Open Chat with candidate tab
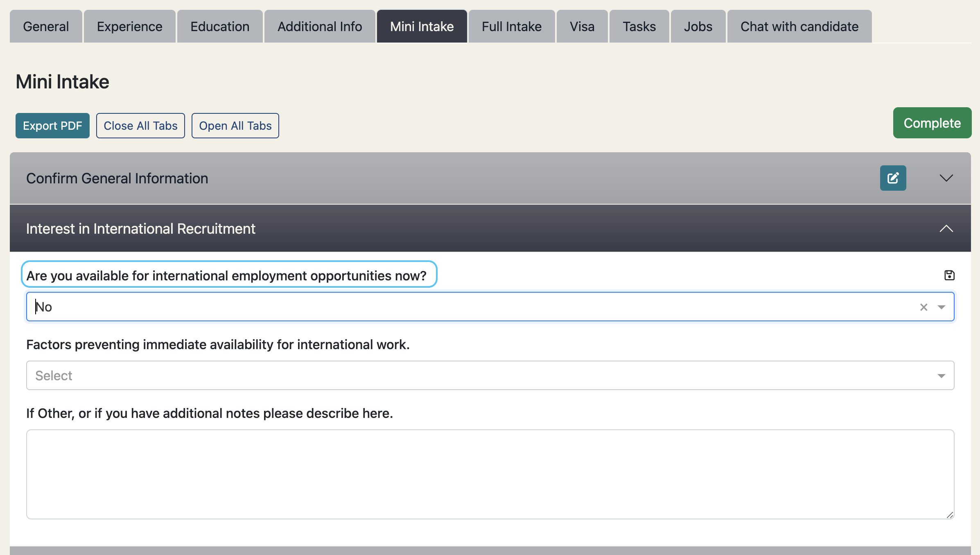This screenshot has height=555, width=980. [x=799, y=27]
